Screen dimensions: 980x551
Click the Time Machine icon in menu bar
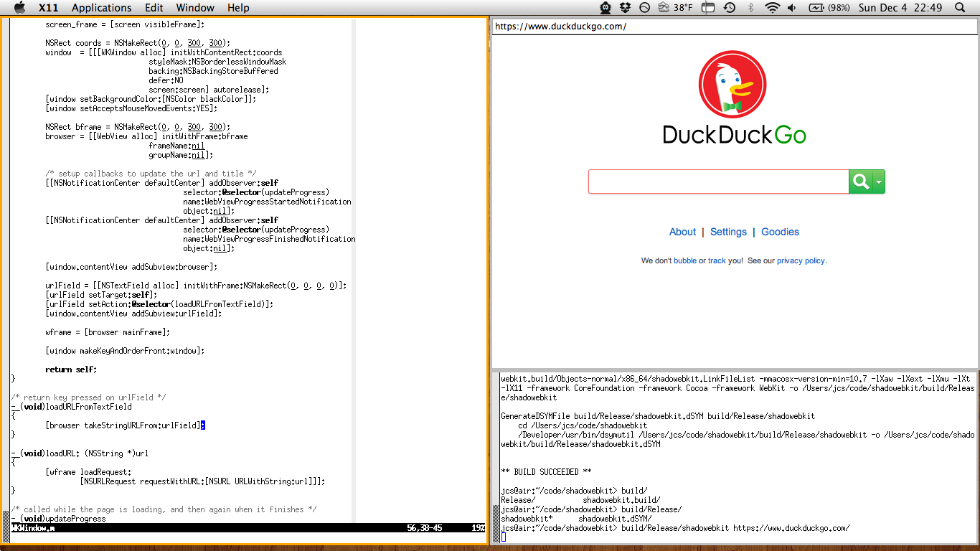click(x=730, y=8)
